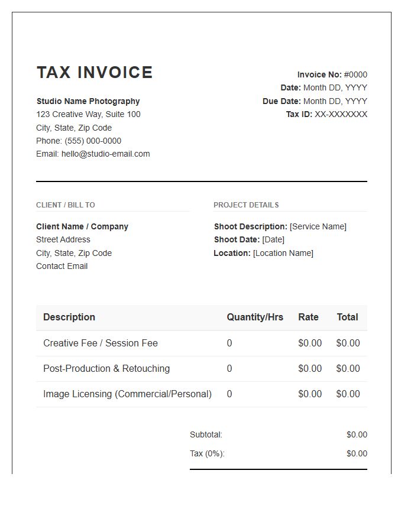Click the Total $0.00 in the Creative Fee row
Viewport: 414px width, 532px height.
pyautogui.click(x=348, y=343)
